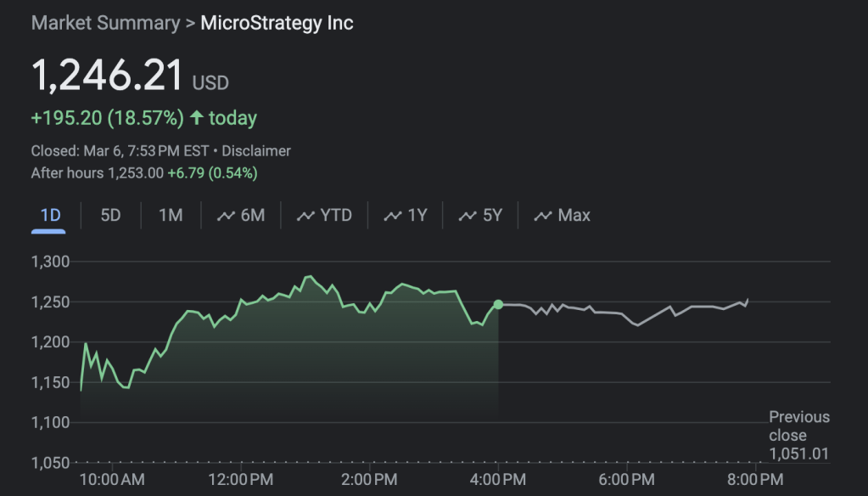
Task: Open the Disclaimer link
Action: click(x=256, y=151)
